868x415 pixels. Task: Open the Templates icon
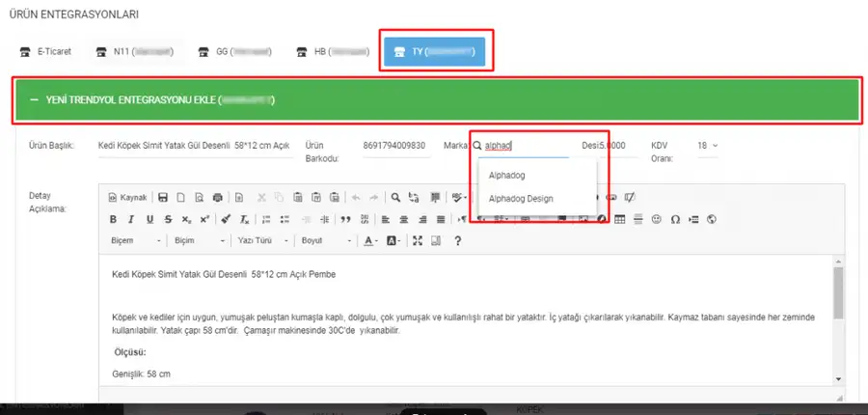(x=239, y=197)
